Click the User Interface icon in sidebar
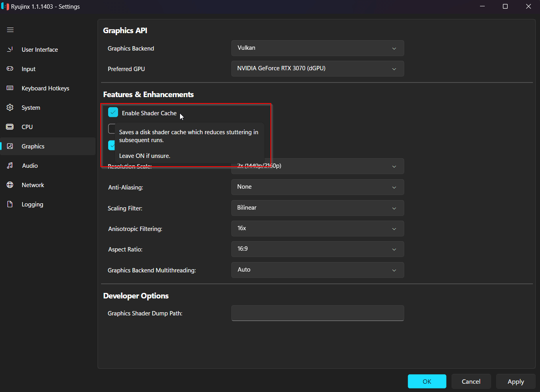This screenshot has height=392, width=540. coord(10,49)
